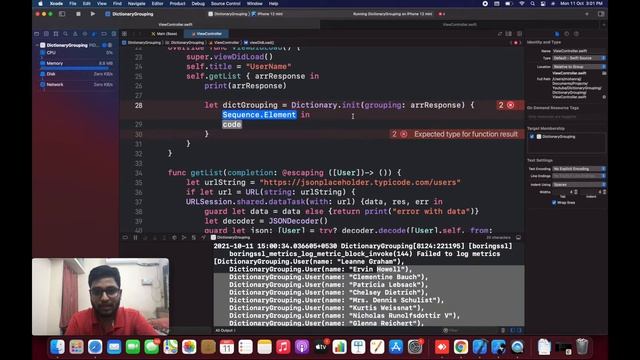Open Launchpad from the Dock
The height and width of the screenshot is (360, 640).
tap(76, 347)
